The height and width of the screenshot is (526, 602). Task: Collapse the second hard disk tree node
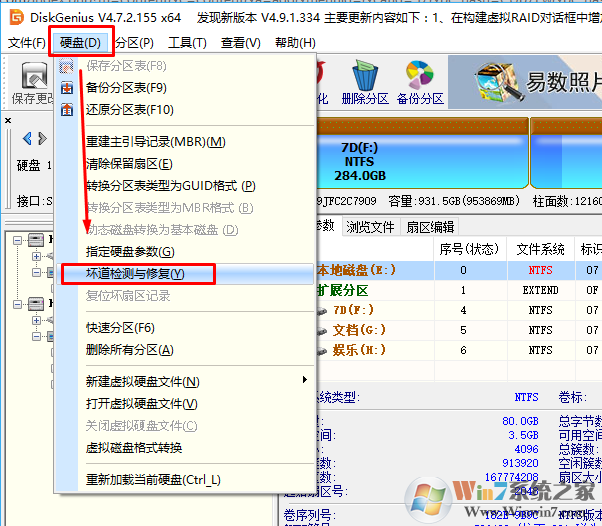pos(17,305)
